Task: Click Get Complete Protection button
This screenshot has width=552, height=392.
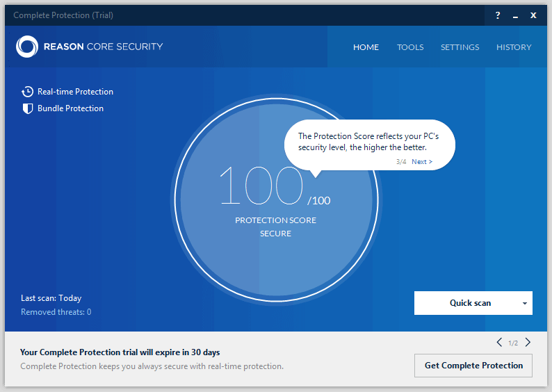Action: point(473,366)
